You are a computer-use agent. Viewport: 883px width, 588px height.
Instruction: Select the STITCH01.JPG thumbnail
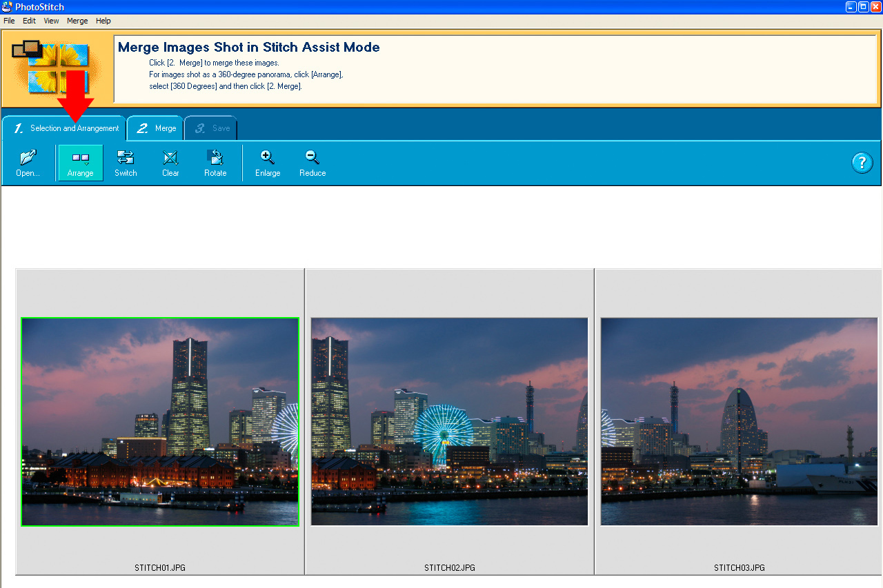point(160,422)
